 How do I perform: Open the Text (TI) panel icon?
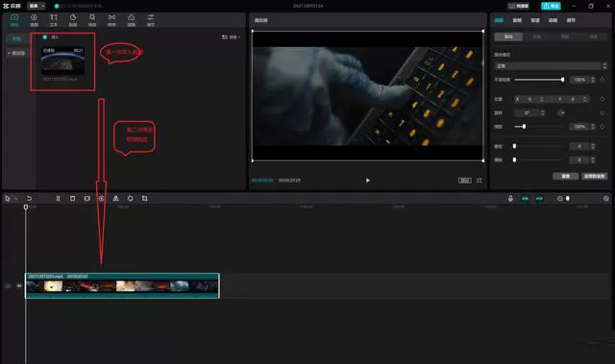click(54, 20)
